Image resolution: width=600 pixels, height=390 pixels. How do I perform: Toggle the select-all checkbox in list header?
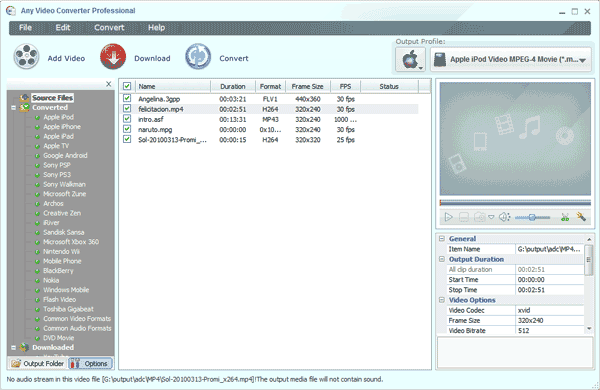127,86
